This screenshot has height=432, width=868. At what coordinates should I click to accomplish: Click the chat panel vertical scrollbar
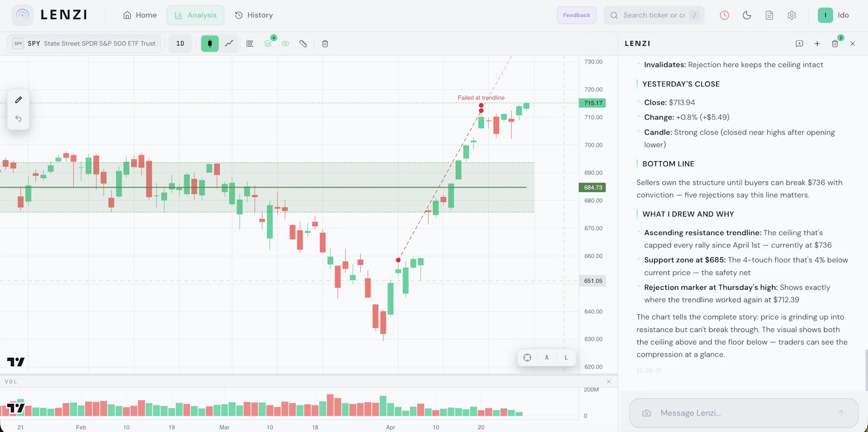click(x=866, y=370)
